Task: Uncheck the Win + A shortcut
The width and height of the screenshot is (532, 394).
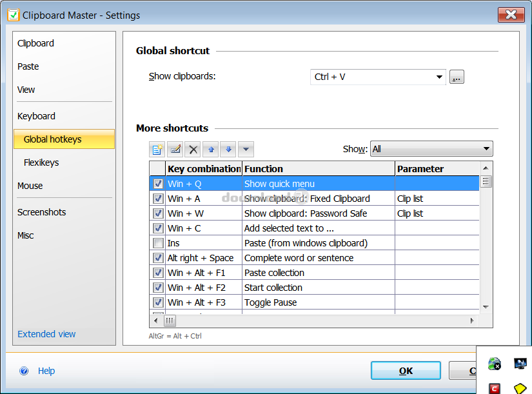Action: click(x=158, y=199)
